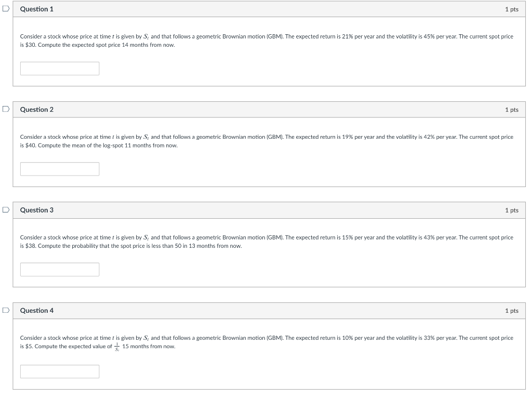This screenshot has height=398, width=532.
Task: Click the 1 pts label on Question 4
Action: pyautogui.click(x=512, y=310)
